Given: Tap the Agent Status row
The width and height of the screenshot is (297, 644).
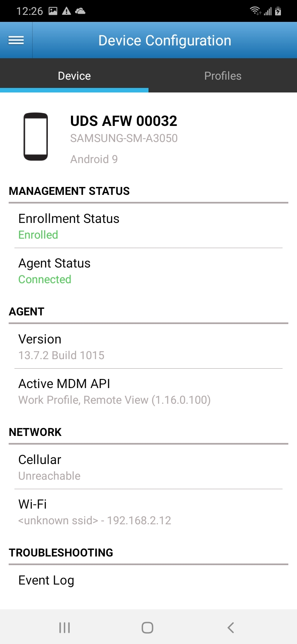Looking at the screenshot, I should pos(148,271).
